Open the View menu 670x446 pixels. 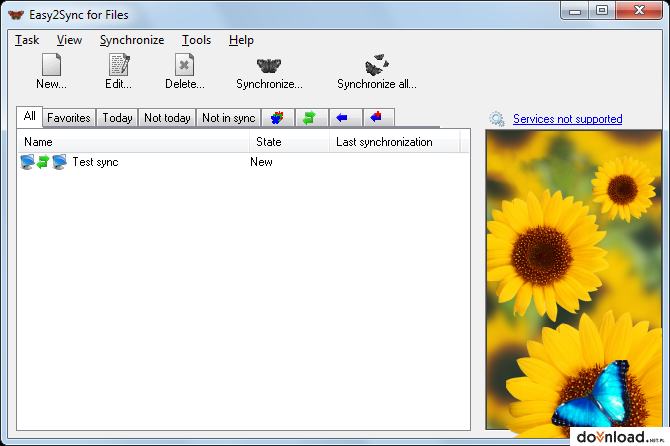[x=69, y=40]
